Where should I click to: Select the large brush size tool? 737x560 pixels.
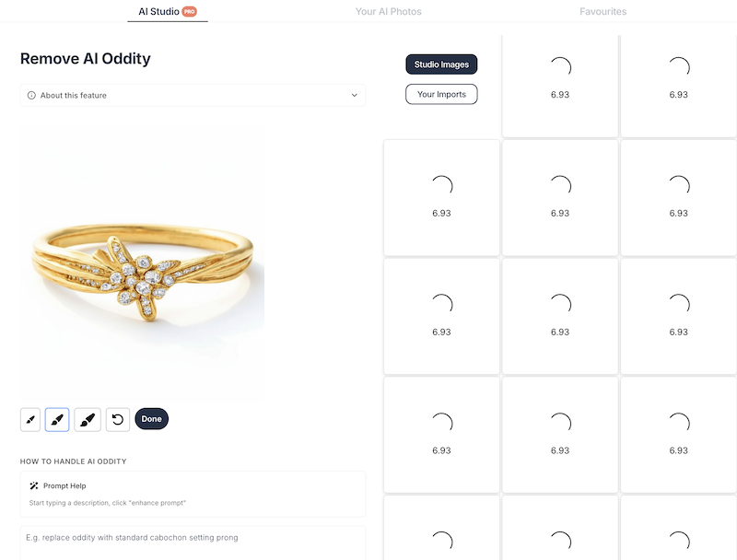click(88, 420)
